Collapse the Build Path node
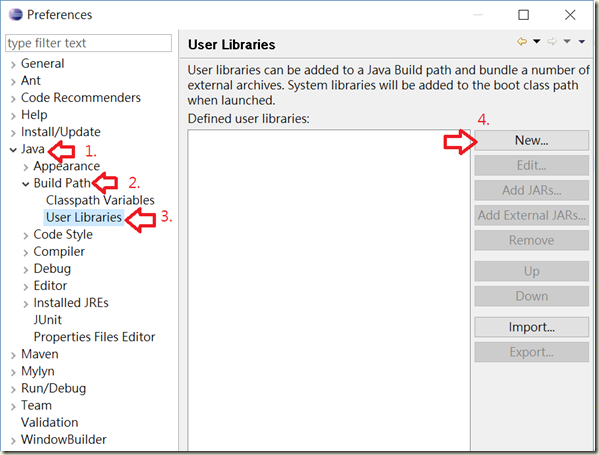The image size is (599, 455). coord(26,184)
